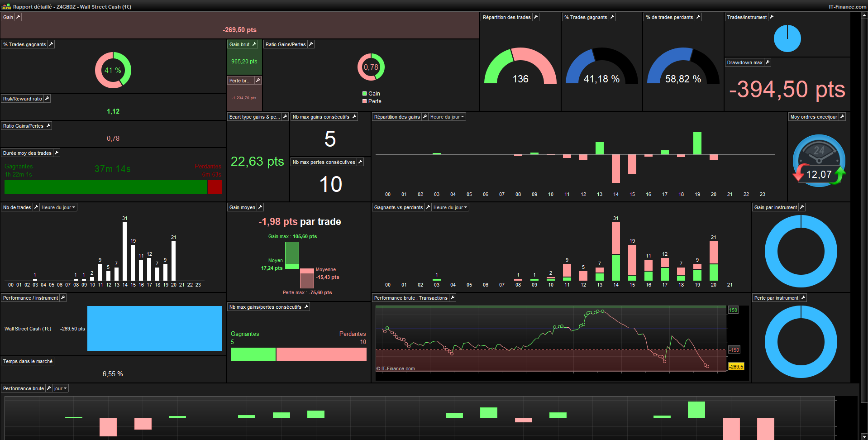Click wrench icon next to Gain brut

point(254,44)
